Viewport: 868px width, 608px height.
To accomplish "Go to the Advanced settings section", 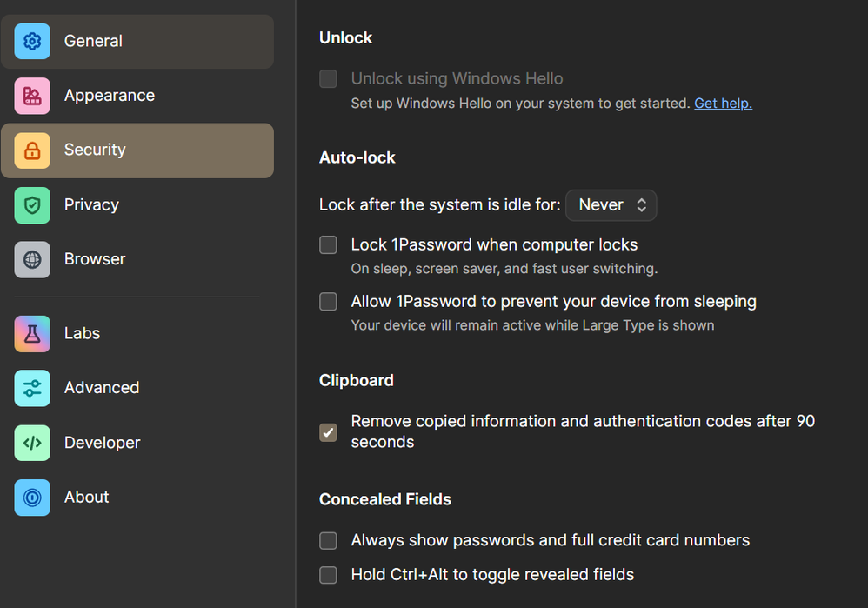I will tap(102, 388).
